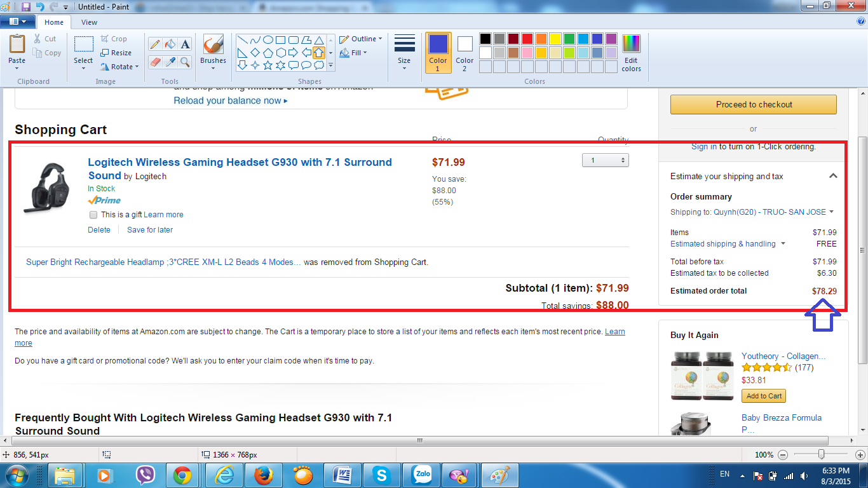Select the Fill with color bucket tool
Screen dimensions: 868x488
click(170, 44)
